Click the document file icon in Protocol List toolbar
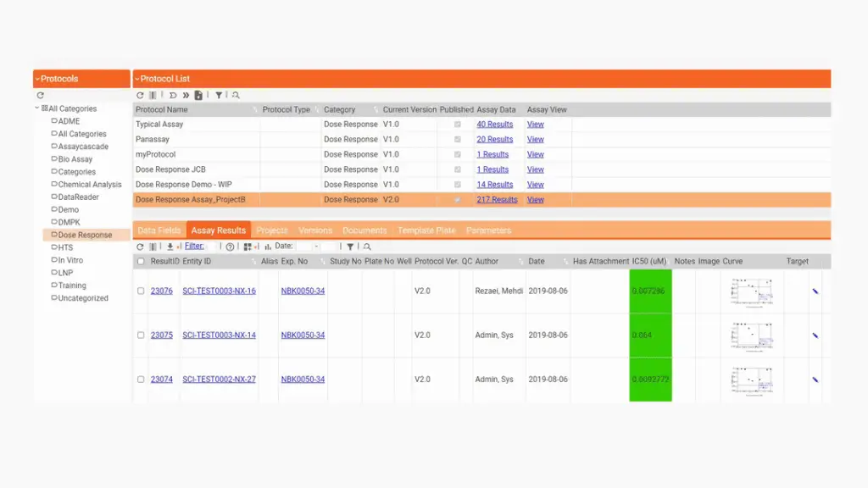868x488 pixels. click(198, 95)
